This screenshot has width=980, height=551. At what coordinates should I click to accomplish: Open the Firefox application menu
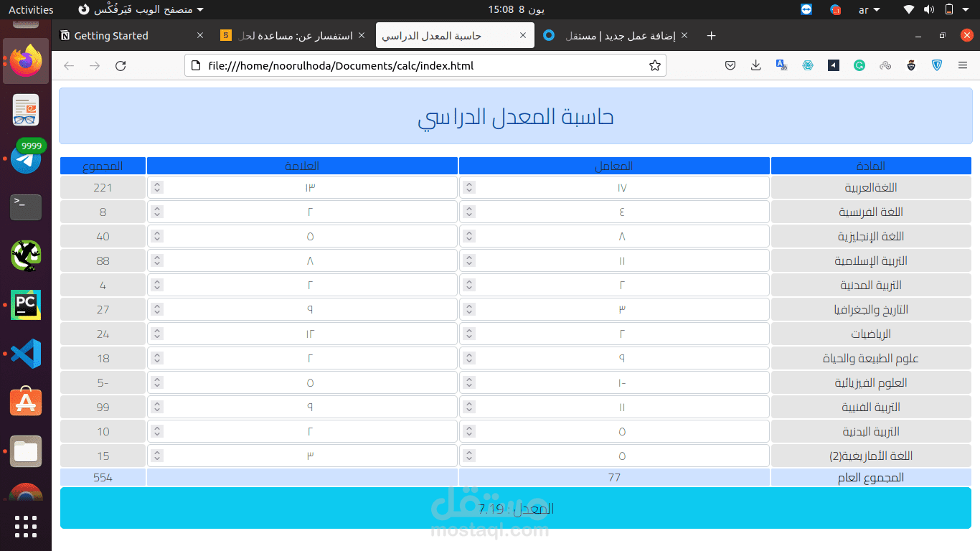pyautogui.click(x=963, y=65)
